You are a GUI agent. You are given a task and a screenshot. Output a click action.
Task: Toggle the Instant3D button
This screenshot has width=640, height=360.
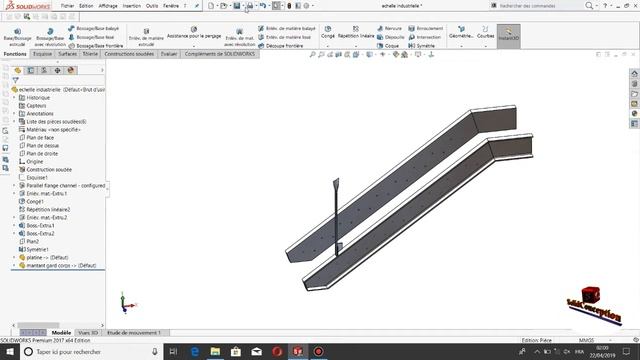(x=509, y=36)
